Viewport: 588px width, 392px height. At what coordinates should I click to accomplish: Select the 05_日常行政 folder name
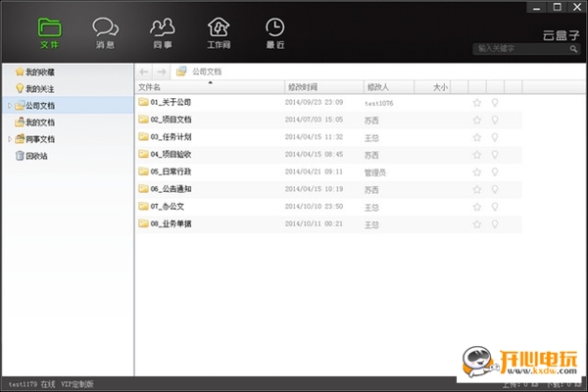(171, 171)
